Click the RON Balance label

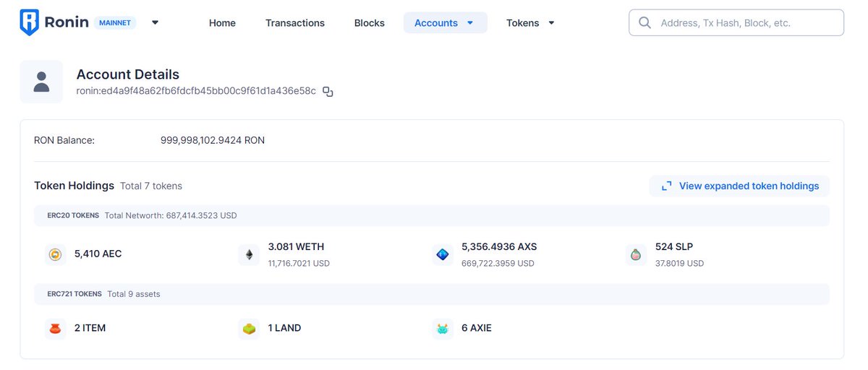64,140
